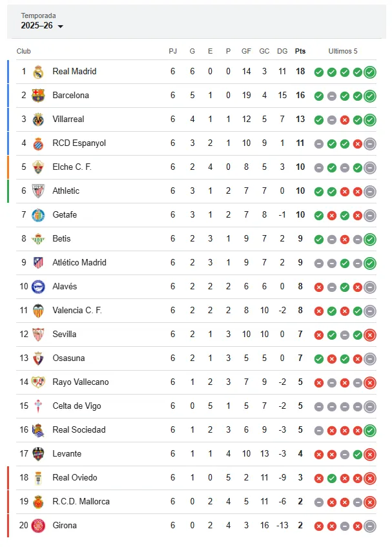This screenshot has height=547, width=392.
Task: Click the Atlético Madrid crest icon
Action: [38, 263]
